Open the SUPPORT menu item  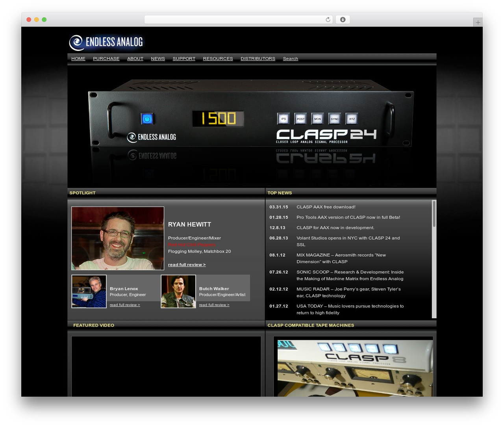point(184,59)
